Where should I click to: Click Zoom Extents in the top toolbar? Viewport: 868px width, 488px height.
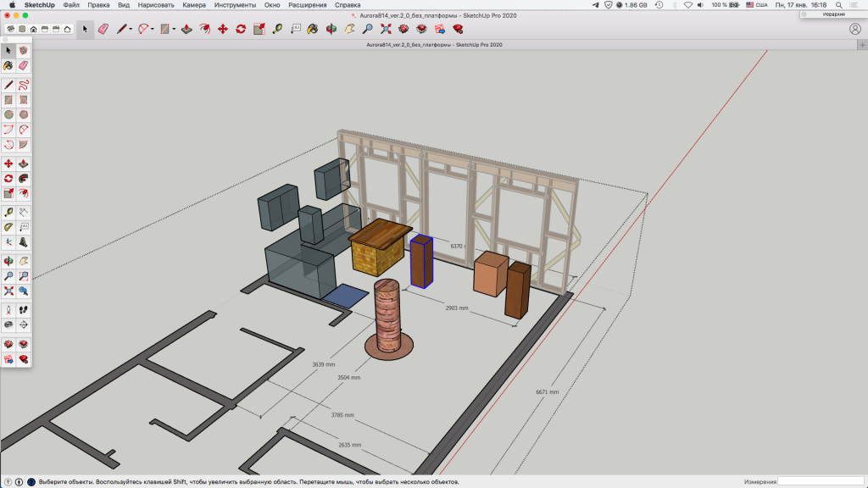(x=385, y=29)
